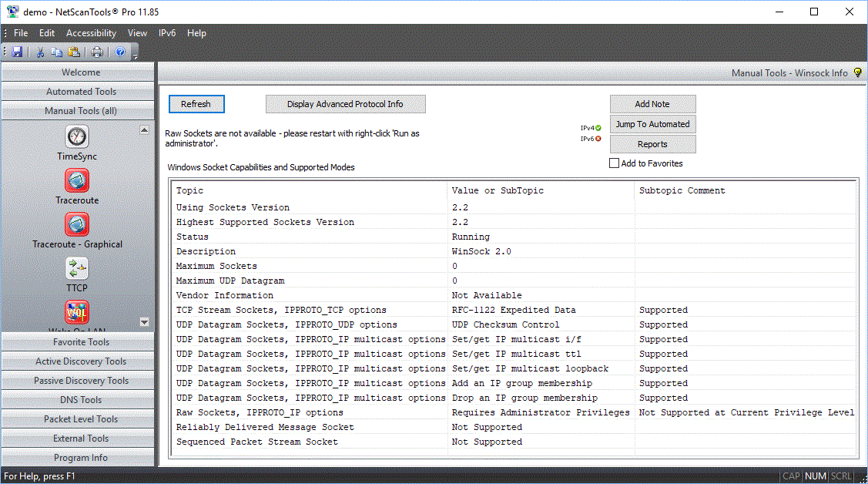Screen dimensions: 868x484
Task: Click the Refresh button
Action: tap(196, 104)
